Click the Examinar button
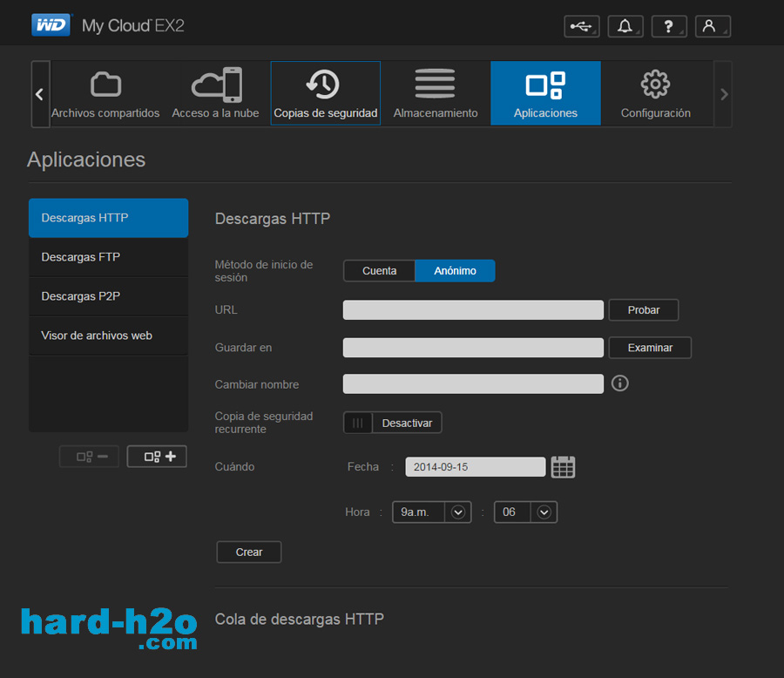784x678 pixels. pos(650,347)
